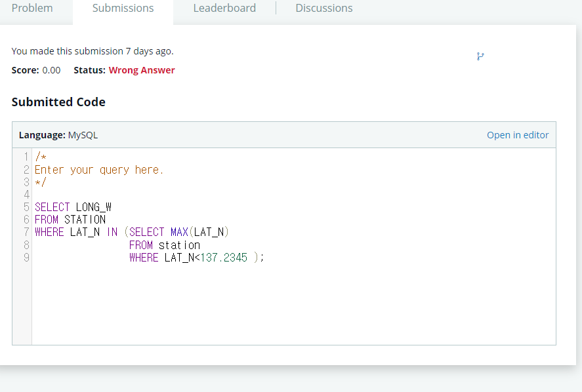Click line number 9 in gutter
Image resolution: width=582 pixels, height=392 pixels.
click(26, 258)
